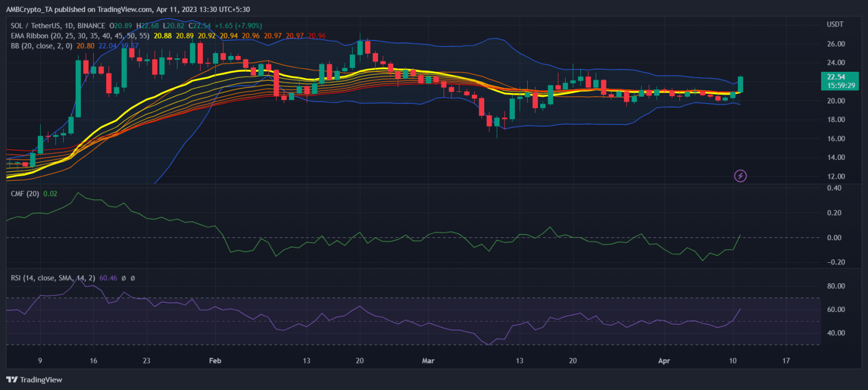This screenshot has width=868, height=390.
Task: Click the Apr label on the time axis
Action: click(x=665, y=360)
